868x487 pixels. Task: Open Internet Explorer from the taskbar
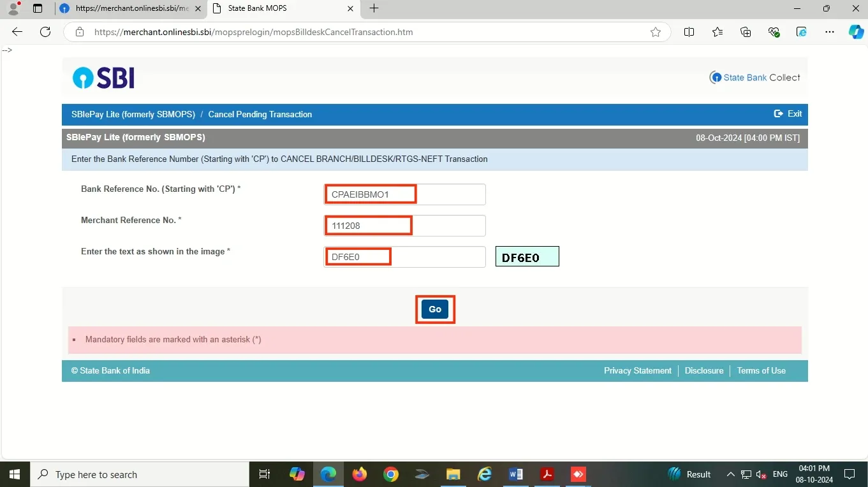(485, 474)
